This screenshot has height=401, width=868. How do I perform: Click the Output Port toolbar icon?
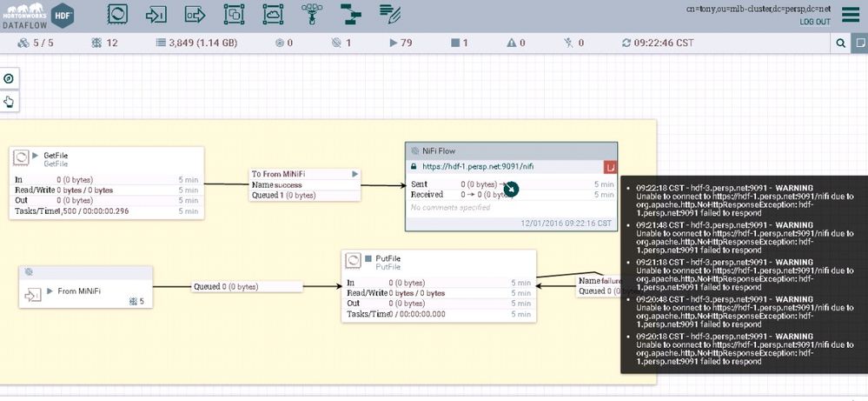point(195,15)
